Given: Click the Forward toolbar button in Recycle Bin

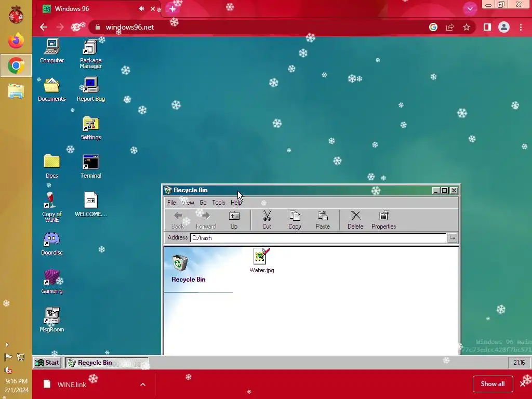Looking at the screenshot, I should 206,220.
